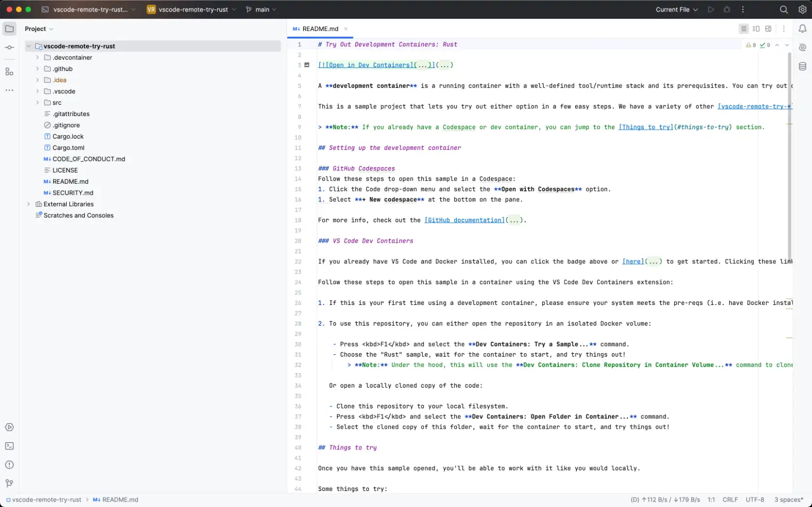The height and width of the screenshot is (507, 812).
Task: Open the AI Assistant panel
Action: [802, 47]
